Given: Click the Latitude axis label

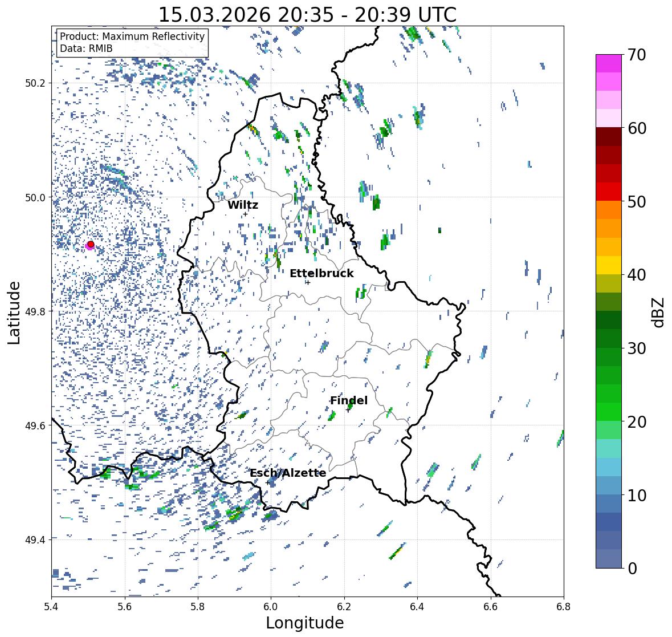Looking at the screenshot, I should pos(14,313).
